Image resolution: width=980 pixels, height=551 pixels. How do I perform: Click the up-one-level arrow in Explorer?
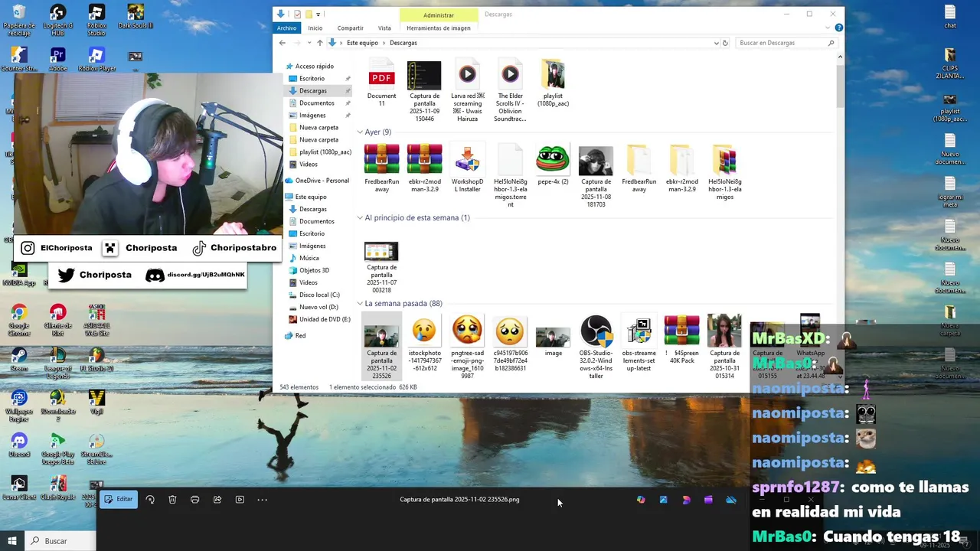(x=320, y=43)
